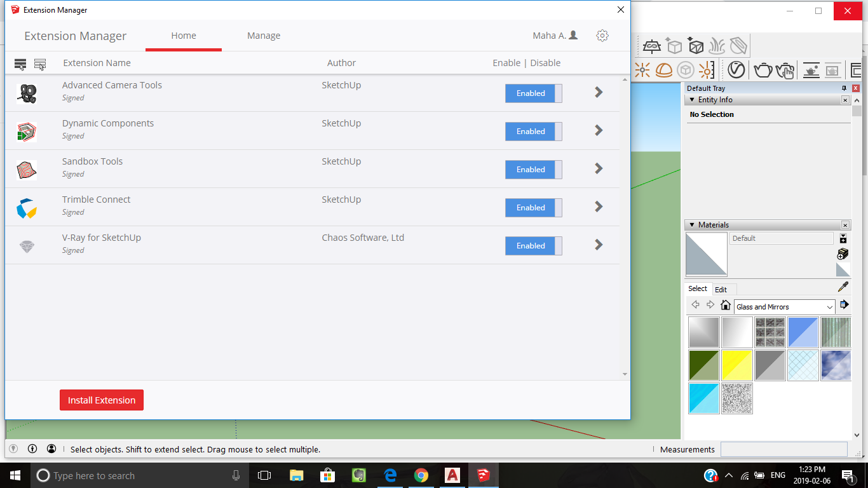The image size is (868, 488).
Task: Switch to the Manage tab
Action: tap(264, 36)
